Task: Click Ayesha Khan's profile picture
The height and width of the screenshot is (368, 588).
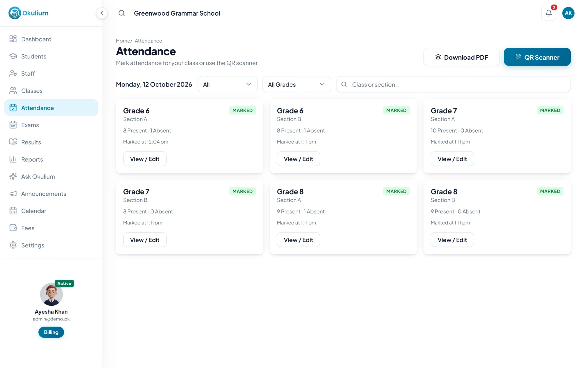Action: tap(51, 294)
